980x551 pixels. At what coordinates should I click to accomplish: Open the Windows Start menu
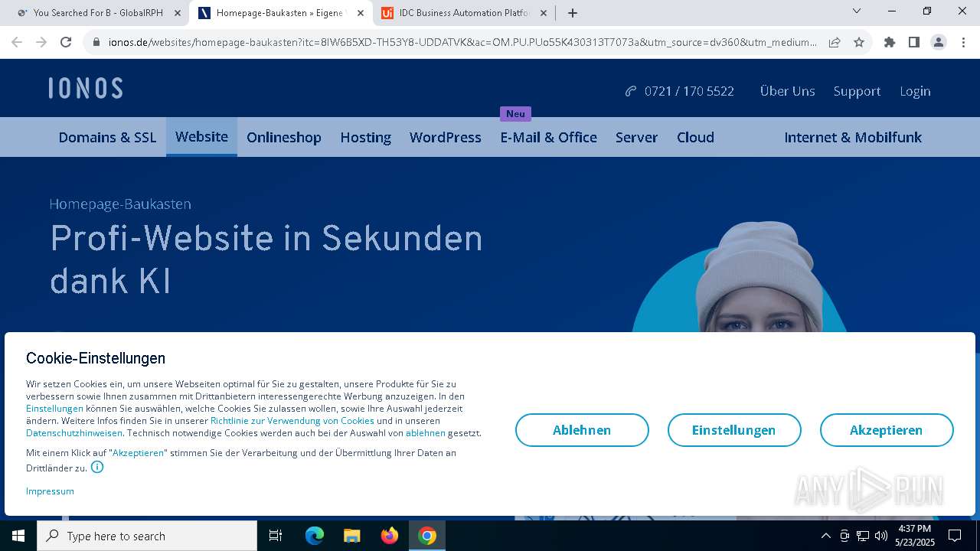click(18, 536)
